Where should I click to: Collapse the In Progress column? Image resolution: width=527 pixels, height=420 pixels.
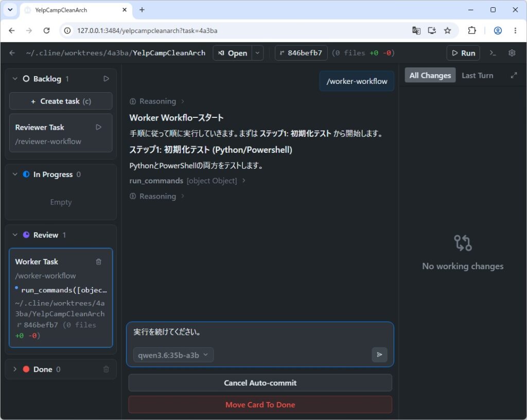click(15, 174)
